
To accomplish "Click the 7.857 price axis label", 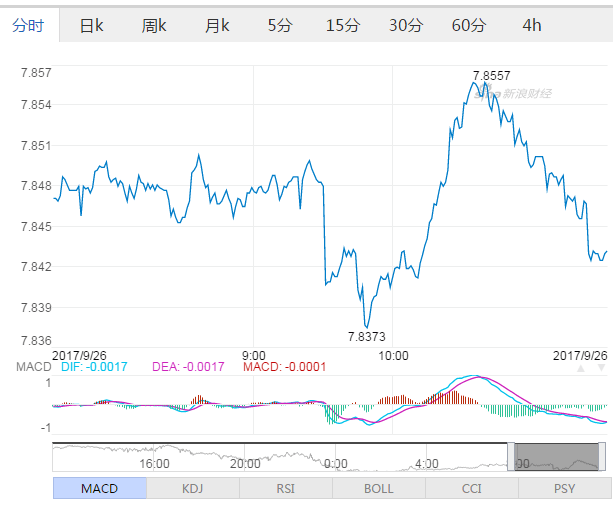I will 36,73.
